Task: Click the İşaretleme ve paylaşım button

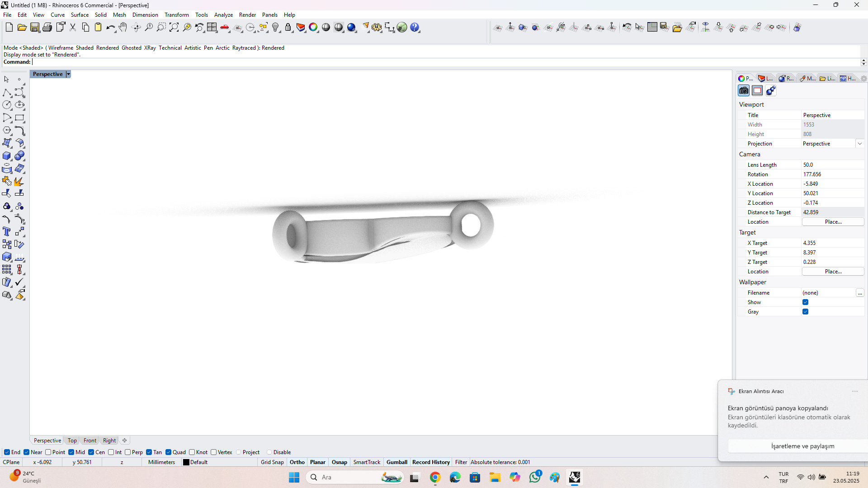Action: coord(802,446)
